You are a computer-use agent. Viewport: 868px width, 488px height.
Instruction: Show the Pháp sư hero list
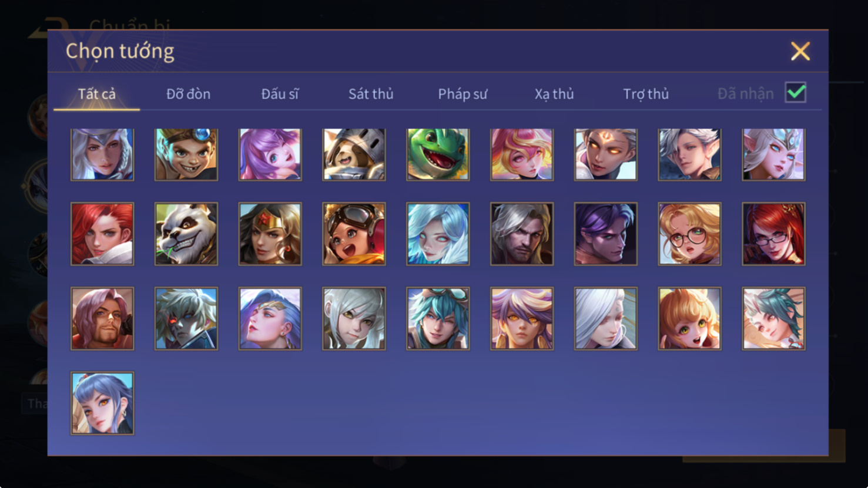point(463,94)
